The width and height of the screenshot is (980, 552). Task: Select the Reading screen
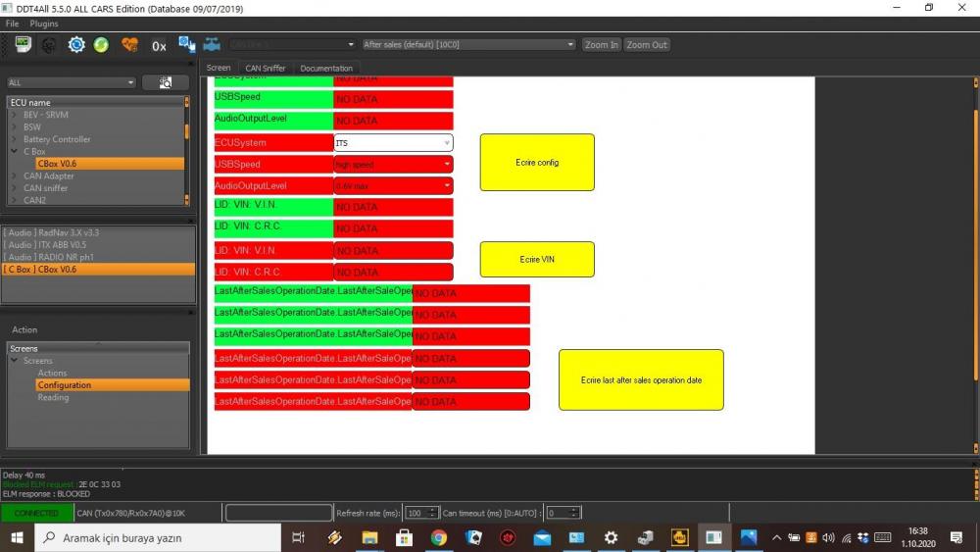53,398
